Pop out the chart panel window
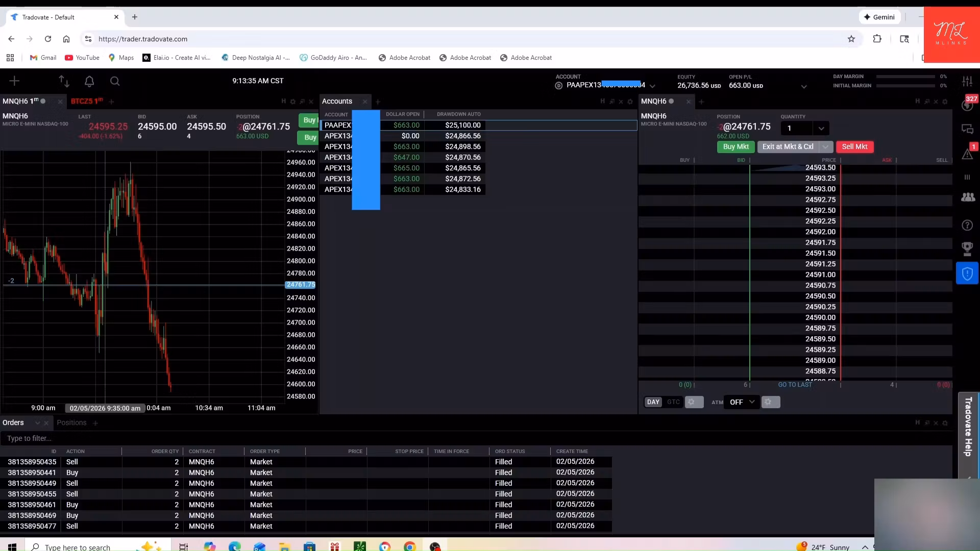This screenshot has width=980, height=551. (302, 102)
